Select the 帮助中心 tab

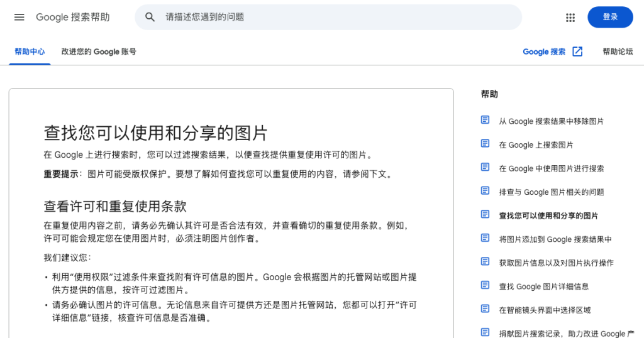[x=30, y=52]
